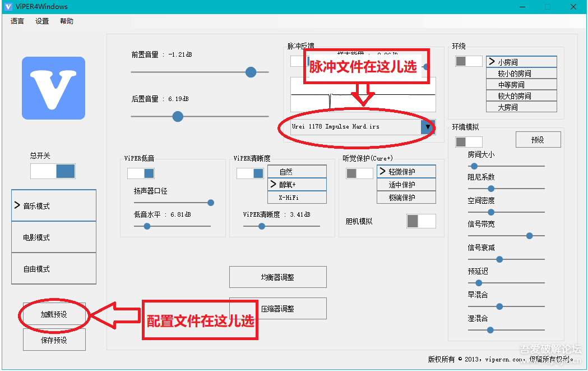Open the 语言 menu
This screenshot has width=588, height=371.
pos(17,21)
